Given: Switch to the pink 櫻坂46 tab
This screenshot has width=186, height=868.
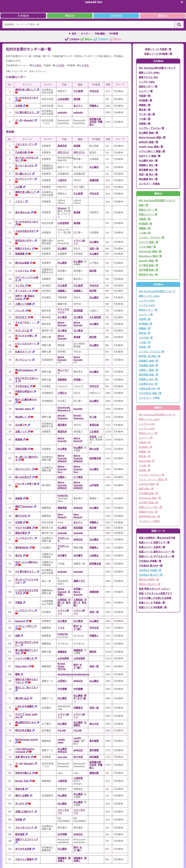Looking at the screenshot, I should pos(163,15).
